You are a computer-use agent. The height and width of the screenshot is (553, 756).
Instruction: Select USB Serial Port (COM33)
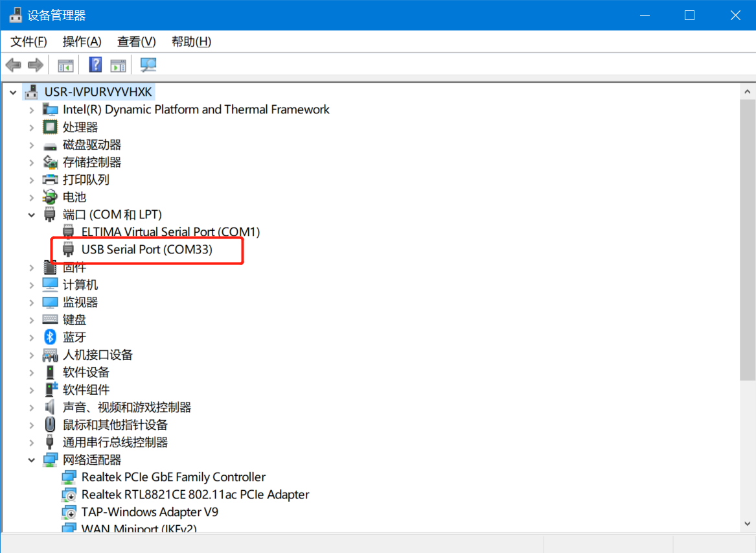coord(146,250)
